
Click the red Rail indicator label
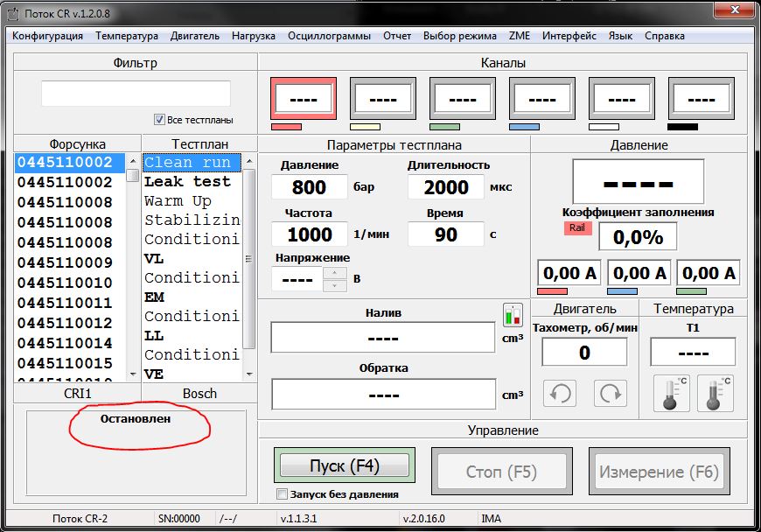(577, 227)
